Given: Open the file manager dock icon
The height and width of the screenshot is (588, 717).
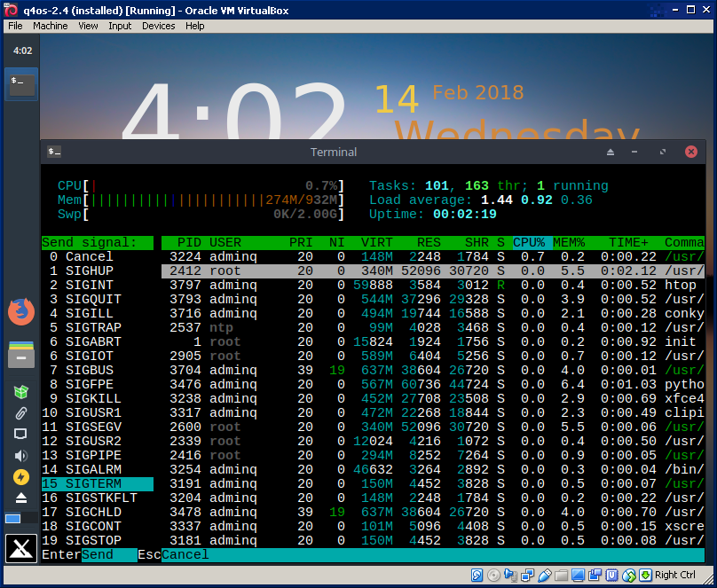Looking at the screenshot, I should click(20, 355).
